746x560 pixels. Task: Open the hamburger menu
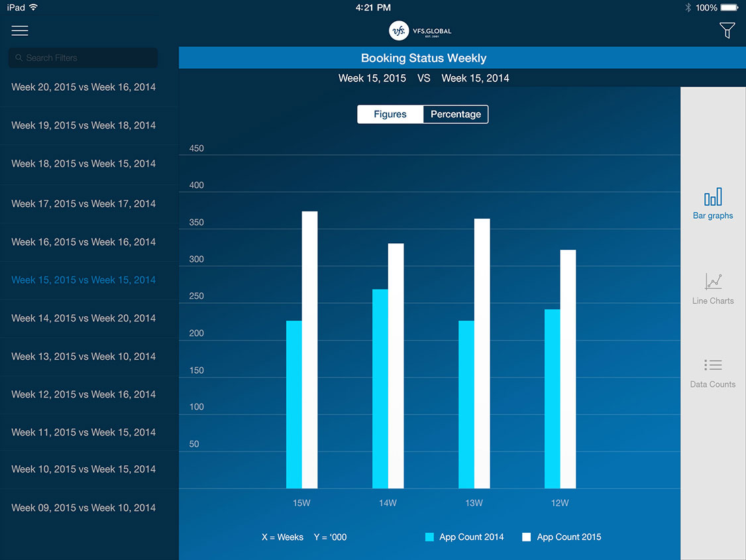[x=20, y=30]
